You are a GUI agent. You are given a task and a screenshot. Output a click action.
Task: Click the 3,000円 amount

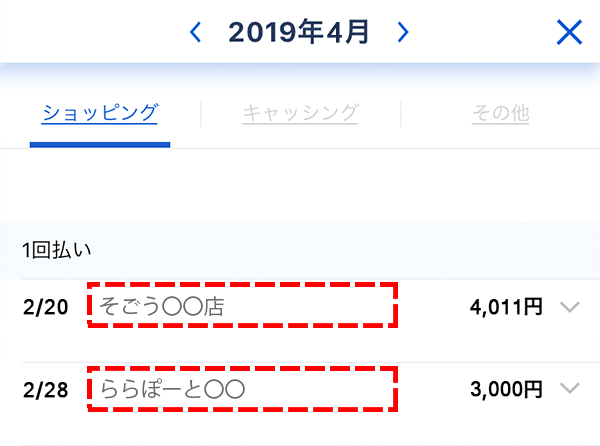[x=506, y=388]
